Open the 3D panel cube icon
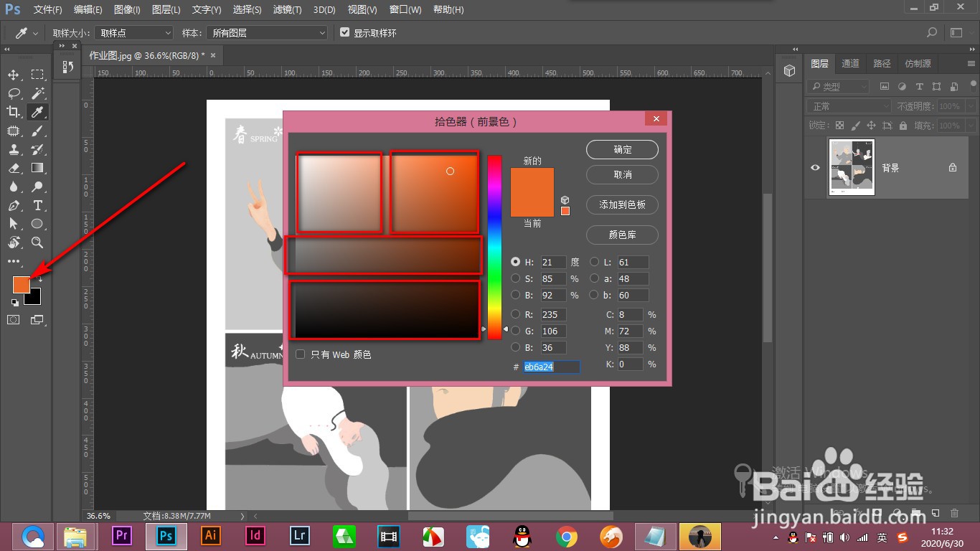The image size is (980, 551). click(789, 70)
